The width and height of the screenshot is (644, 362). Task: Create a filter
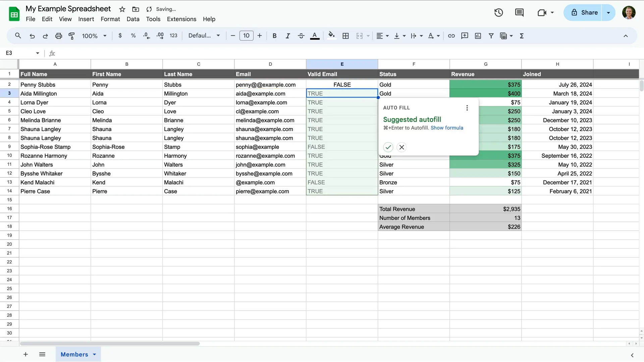(491, 36)
